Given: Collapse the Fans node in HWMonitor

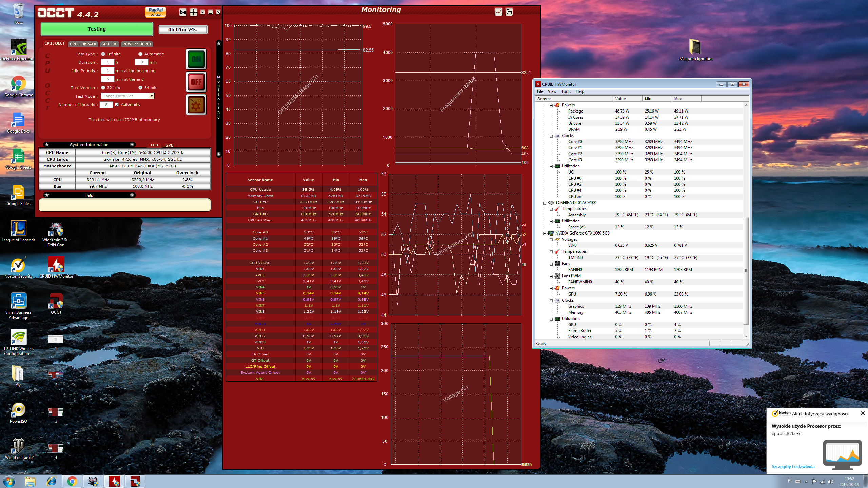Looking at the screenshot, I should 551,264.
